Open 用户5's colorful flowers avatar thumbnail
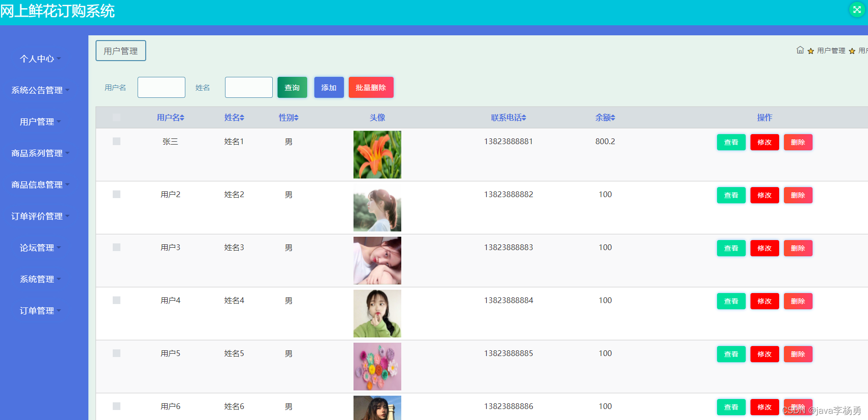The width and height of the screenshot is (868, 420). coord(377,367)
